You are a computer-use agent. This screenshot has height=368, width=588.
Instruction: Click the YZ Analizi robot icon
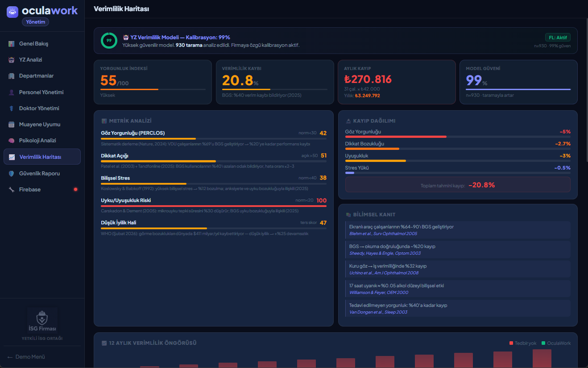(x=11, y=60)
